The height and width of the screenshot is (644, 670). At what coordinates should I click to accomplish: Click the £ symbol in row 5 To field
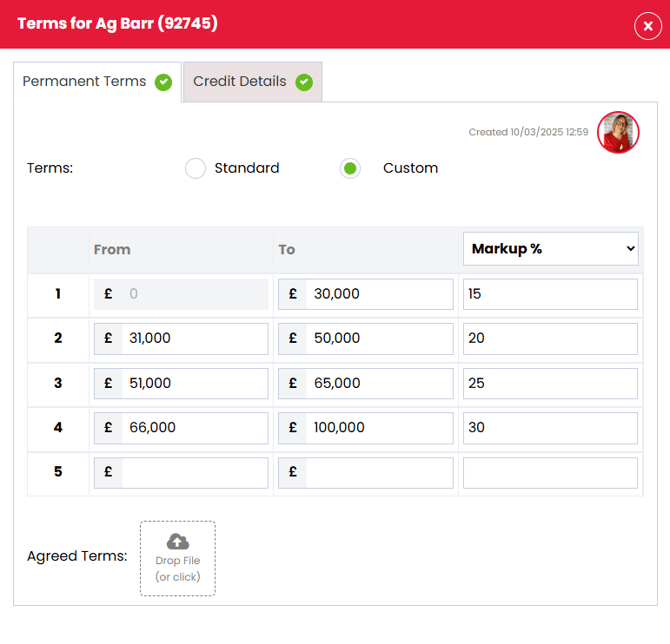[293, 472]
